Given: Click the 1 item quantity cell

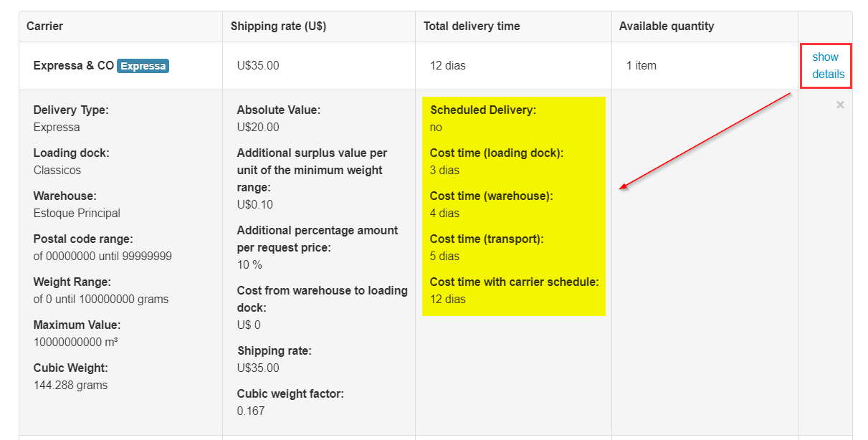Looking at the screenshot, I should [x=642, y=66].
